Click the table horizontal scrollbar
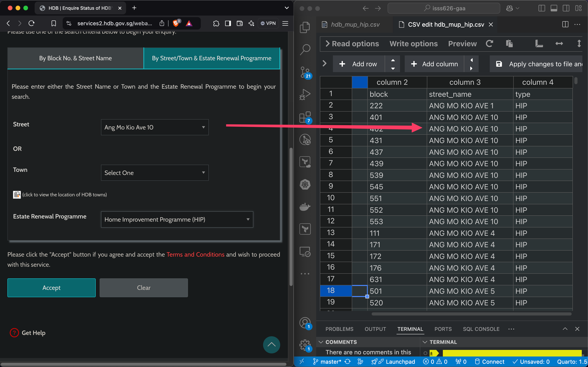The width and height of the screenshot is (588, 367). coord(471,314)
